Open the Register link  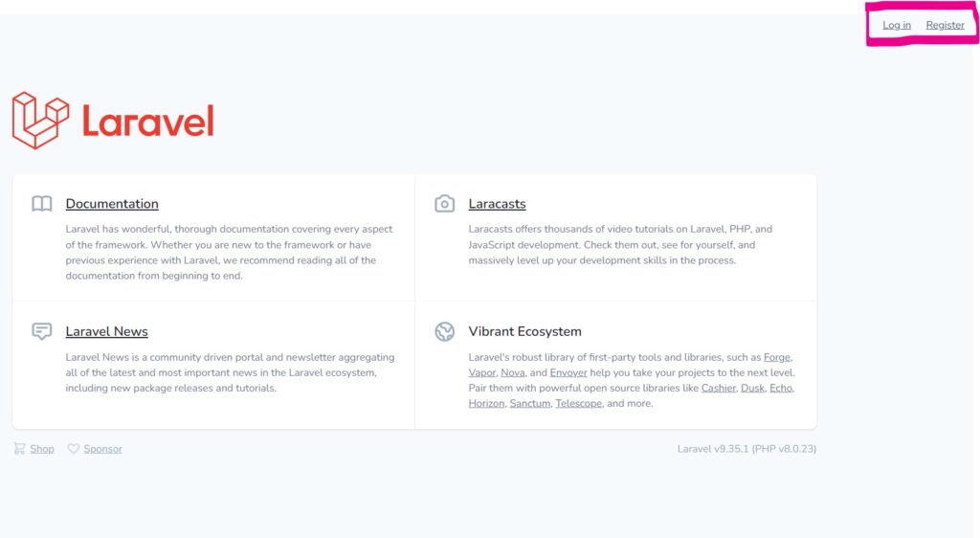(x=945, y=25)
